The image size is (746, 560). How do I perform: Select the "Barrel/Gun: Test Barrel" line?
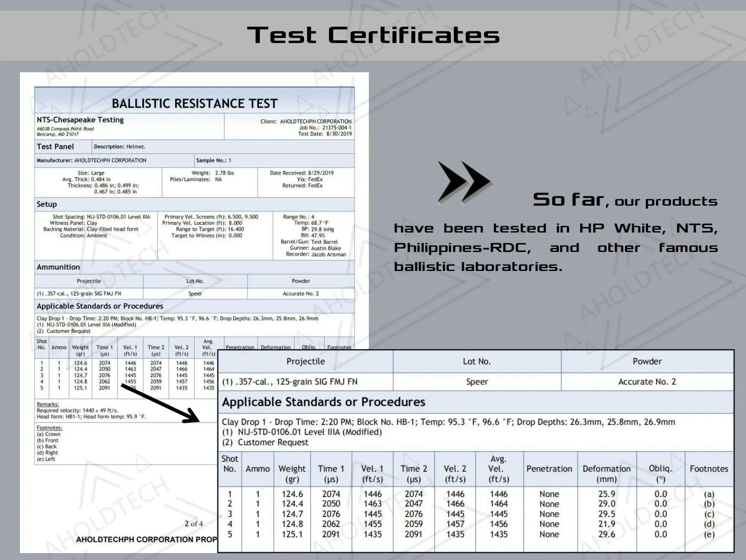click(309, 242)
